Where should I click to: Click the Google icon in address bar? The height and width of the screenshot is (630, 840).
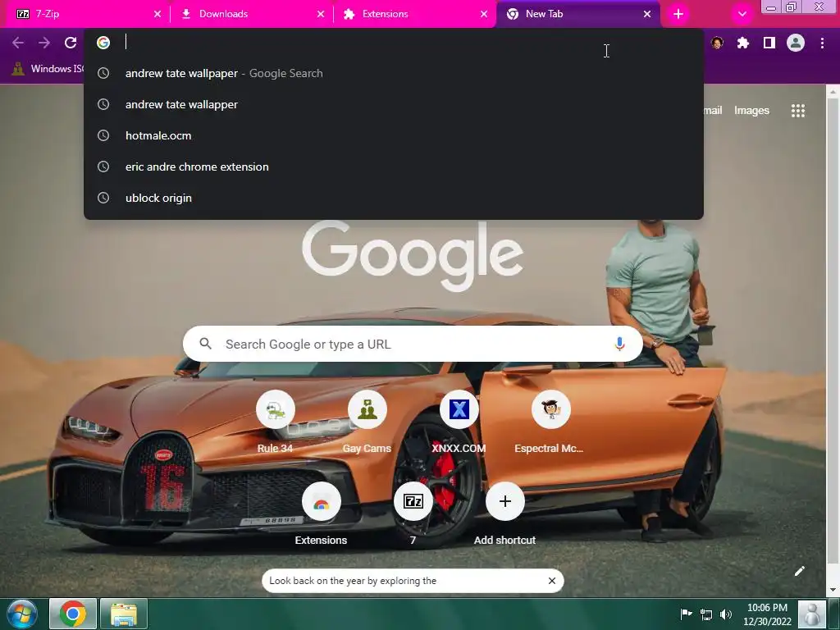[103, 43]
